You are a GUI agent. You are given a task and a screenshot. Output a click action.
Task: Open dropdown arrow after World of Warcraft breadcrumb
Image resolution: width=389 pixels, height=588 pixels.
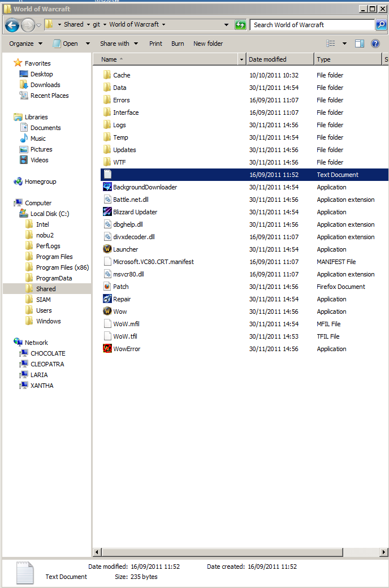point(163,24)
